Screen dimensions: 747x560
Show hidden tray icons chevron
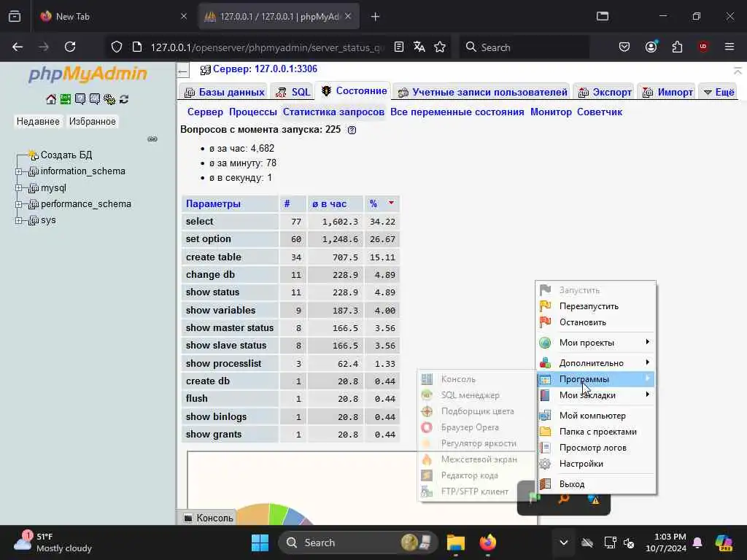point(564,542)
